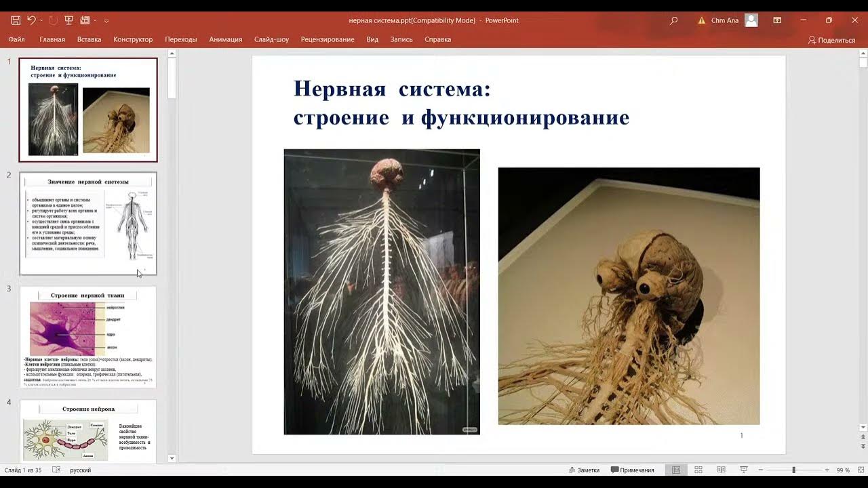The width and height of the screenshot is (868, 488).
Task: Switch to the Вставка ribbon tab
Action: [89, 39]
